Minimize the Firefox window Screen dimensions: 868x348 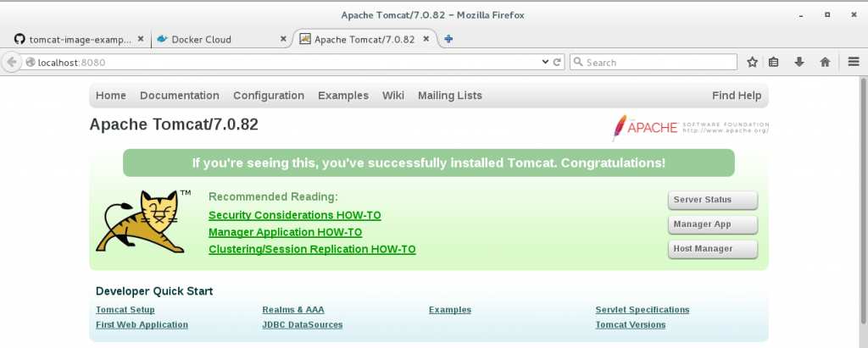(x=802, y=16)
